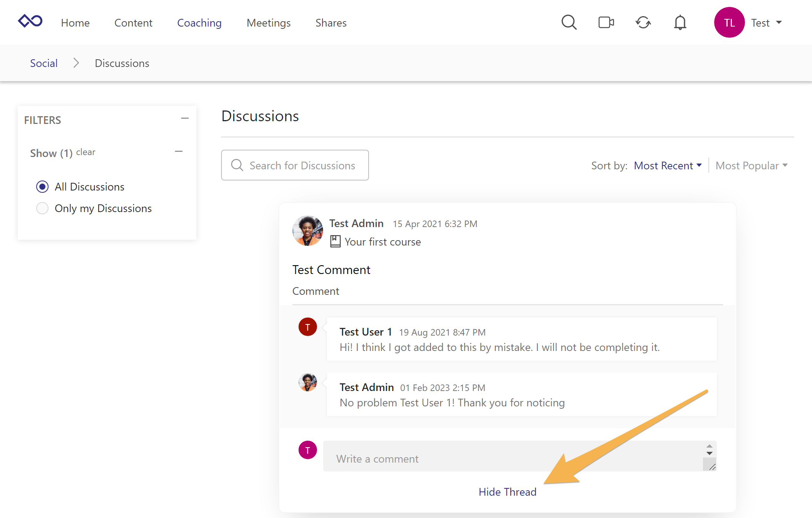The width and height of the screenshot is (812, 518).
Task: Click the 'Hi! I think I got added' reply text
Action: point(500,347)
